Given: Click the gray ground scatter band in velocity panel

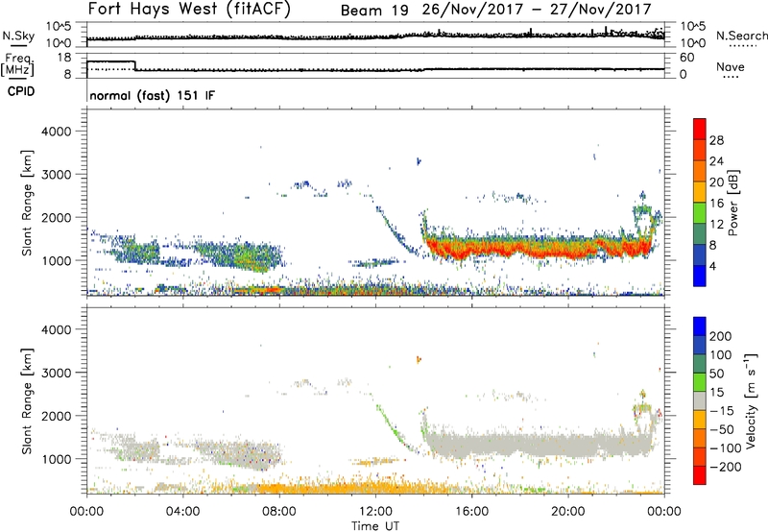Looking at the screenshot, I should pos(539,445).
